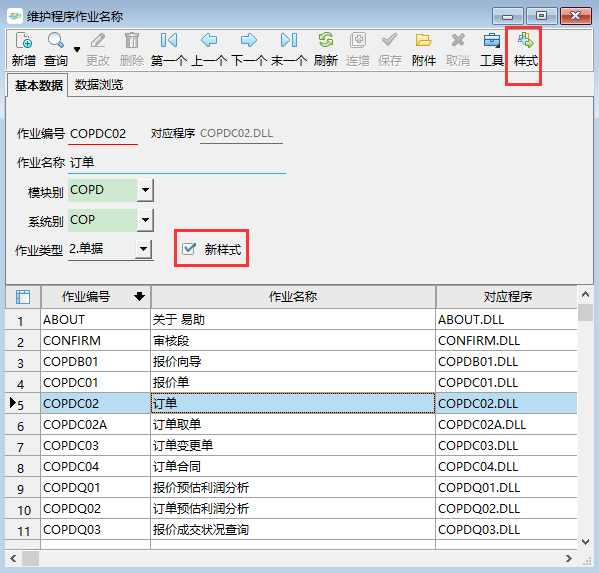Expand the 模块别 COPD dropdown
The height and width of the screenshot is (573, 599).
[145, 190]
